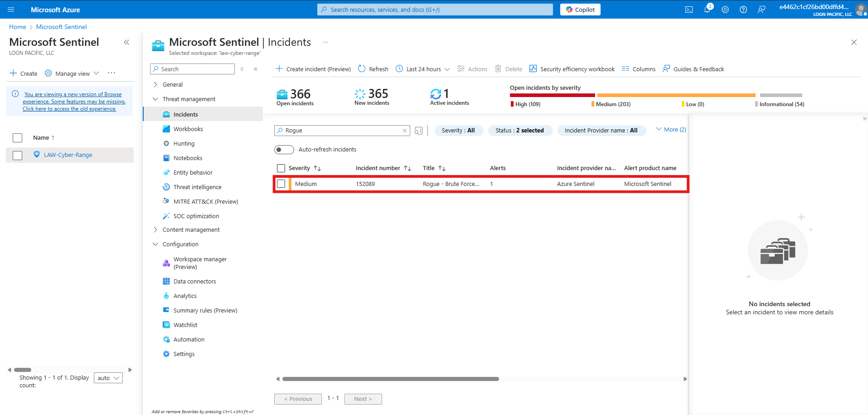Open the Severity : All filter
Image resolution: width=868 pixels, height=415 pixels.
click(x=459, y=131)
